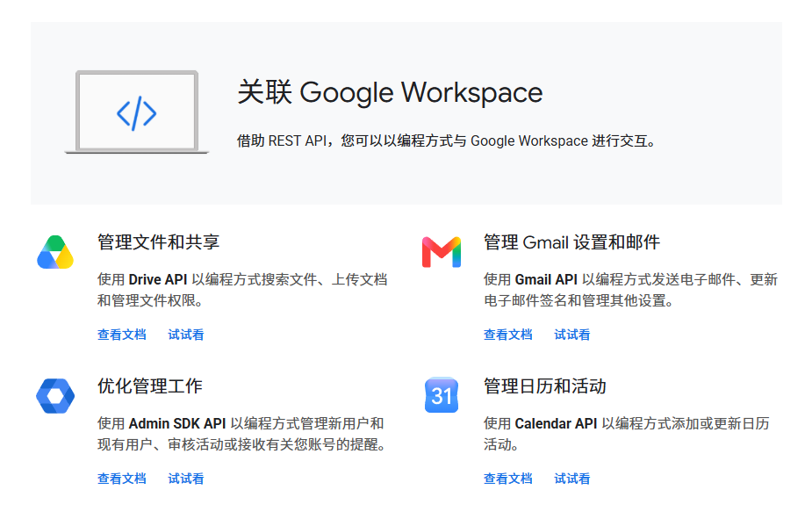Open 试试看 link under 管理 Gmail 设置和邮件
This screenshot has width=812, height=526.
pos(572,335)
